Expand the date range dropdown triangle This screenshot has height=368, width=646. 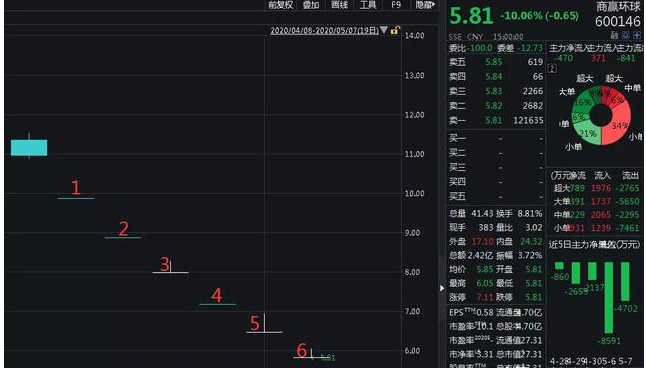tap(384, 30)
